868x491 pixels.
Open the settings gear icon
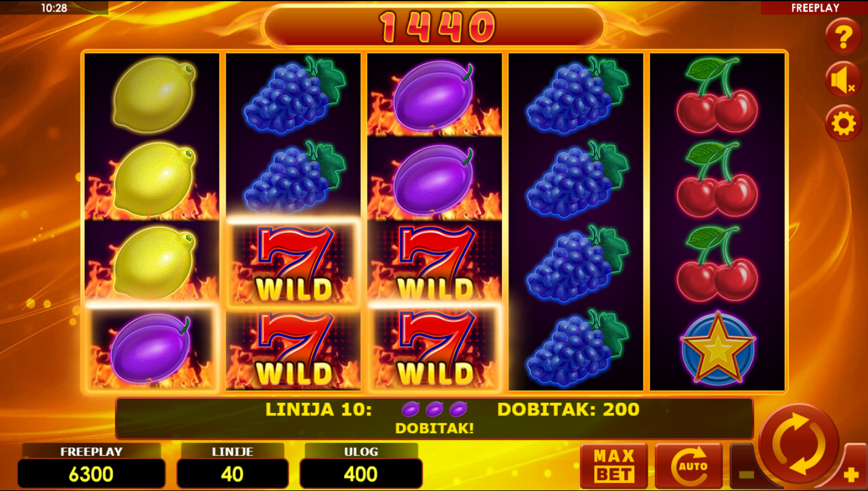(843, 124)
